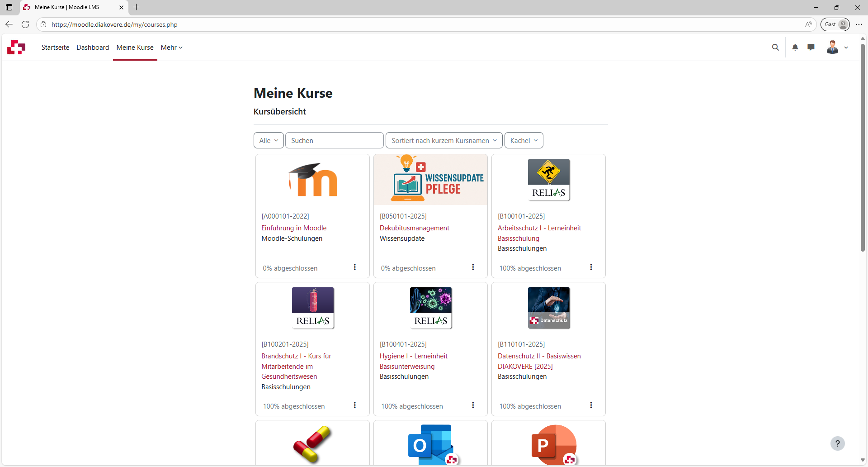The image size is (868, 467).
Task: Click the Arbeitsschutz RELIAS course thumbnail
Action: 548,180
